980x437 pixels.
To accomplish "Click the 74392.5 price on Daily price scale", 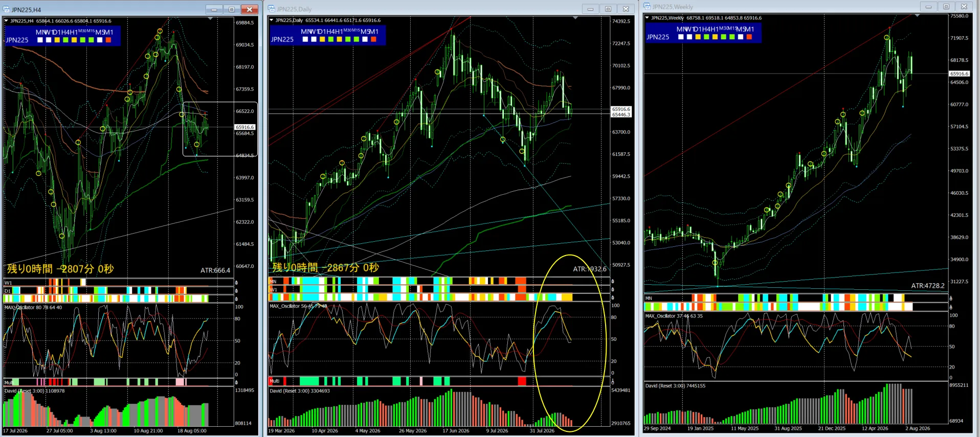I will coord(621,21).
